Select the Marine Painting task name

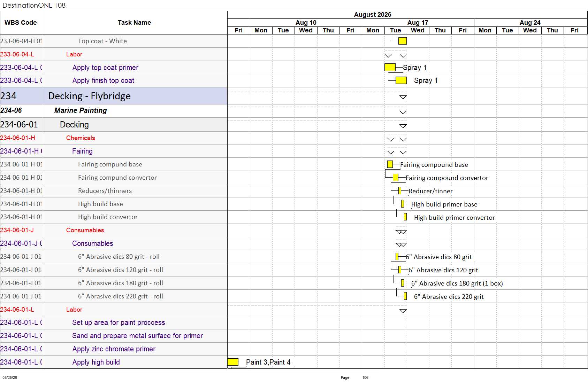coord(81,110)
